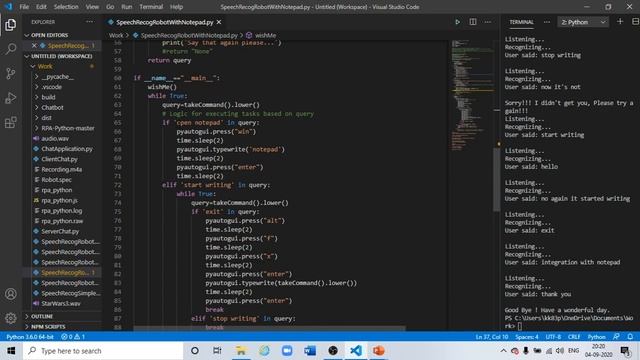
Task: Open the Extensions view
Action: point(11,122)
